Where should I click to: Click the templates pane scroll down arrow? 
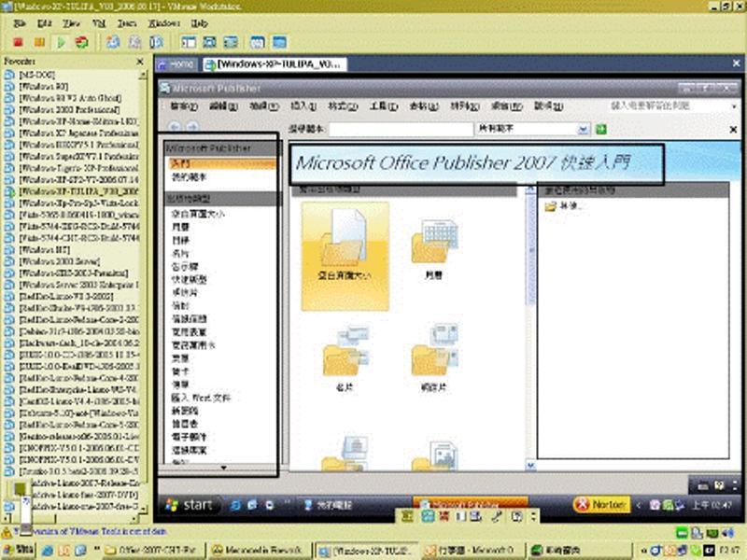pyautogui.click(x=530, y=465)
